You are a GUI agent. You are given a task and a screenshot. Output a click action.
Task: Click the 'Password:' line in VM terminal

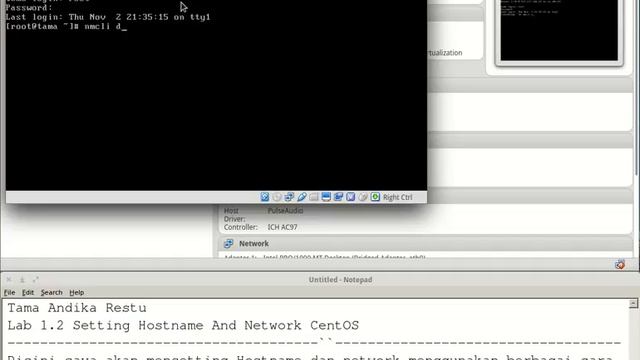coord(29,8)
